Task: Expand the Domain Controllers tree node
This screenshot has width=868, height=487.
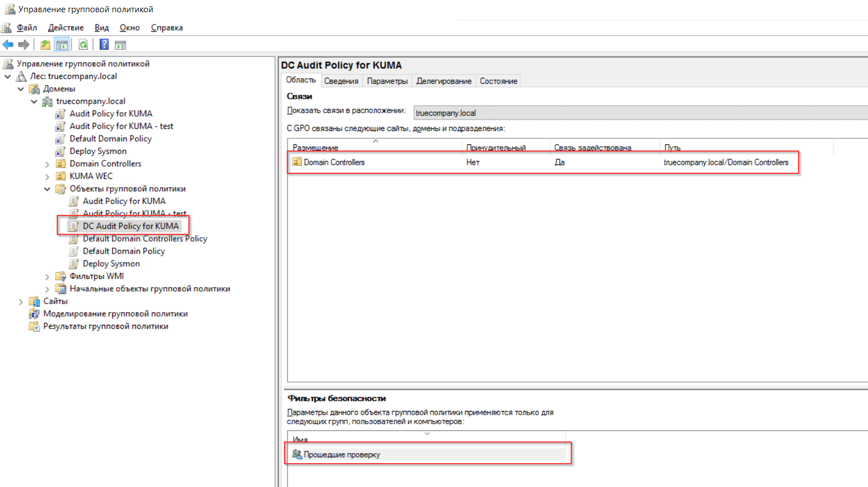Action: [x=47, y=164]
